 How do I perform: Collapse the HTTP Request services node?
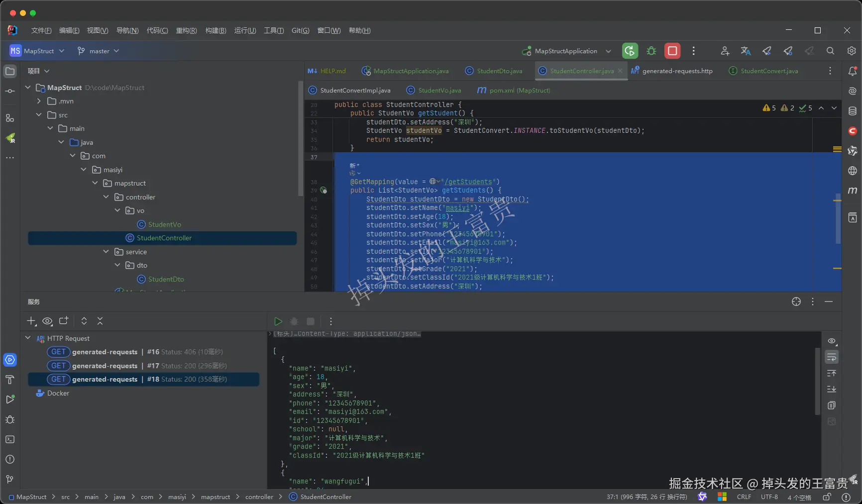point(28,338)
